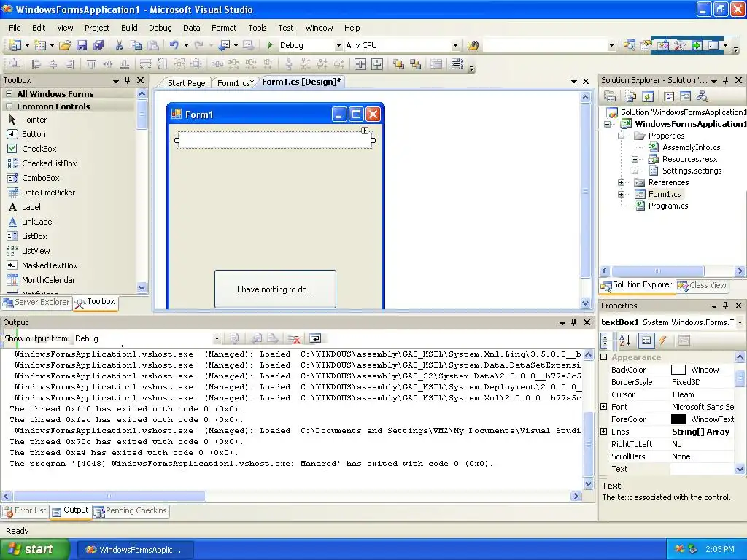The height and width of the screenshot is (560, 747).
Task: Open the Any CPU platform dropdown
Action: 455,46
